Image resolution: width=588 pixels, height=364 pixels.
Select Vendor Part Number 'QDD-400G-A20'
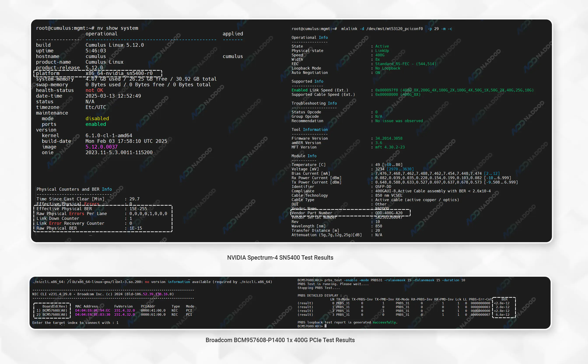[x=389, y=213]
